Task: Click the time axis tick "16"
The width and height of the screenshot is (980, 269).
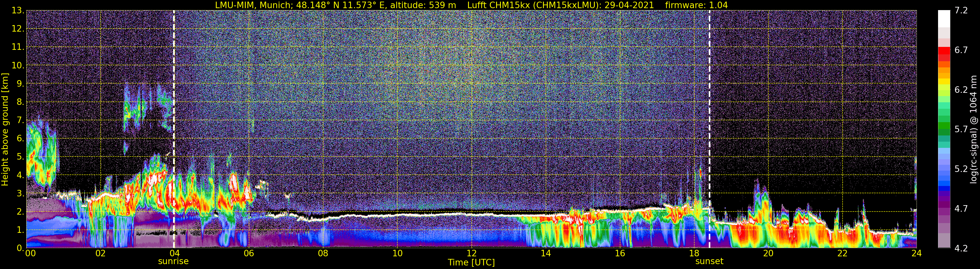Action: pyautogui.click(x=620, y=254)
